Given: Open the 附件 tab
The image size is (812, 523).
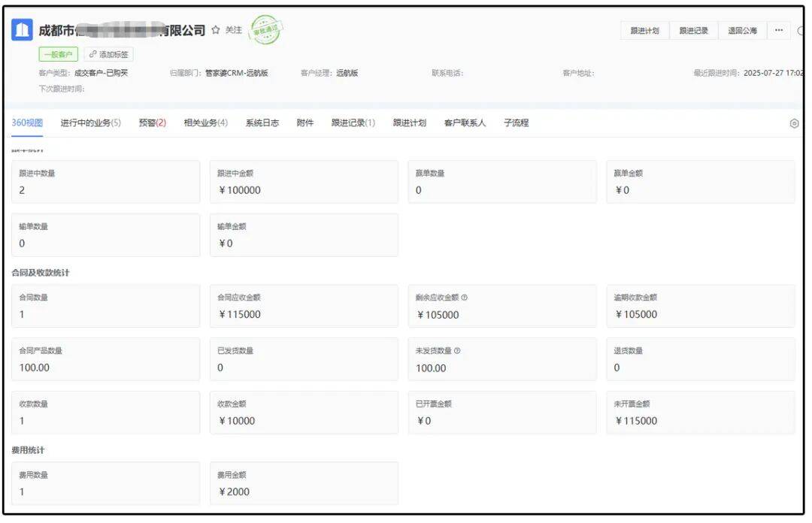Looking at the screenshot, I should pos(305,122).
